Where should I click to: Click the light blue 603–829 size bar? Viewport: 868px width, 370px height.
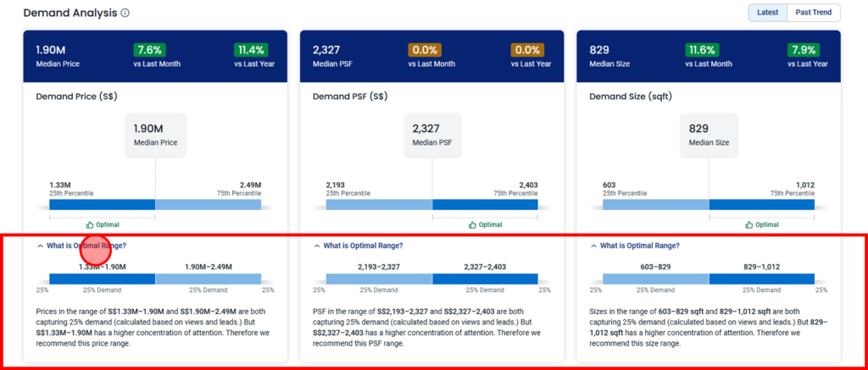(x=656, y=279)
